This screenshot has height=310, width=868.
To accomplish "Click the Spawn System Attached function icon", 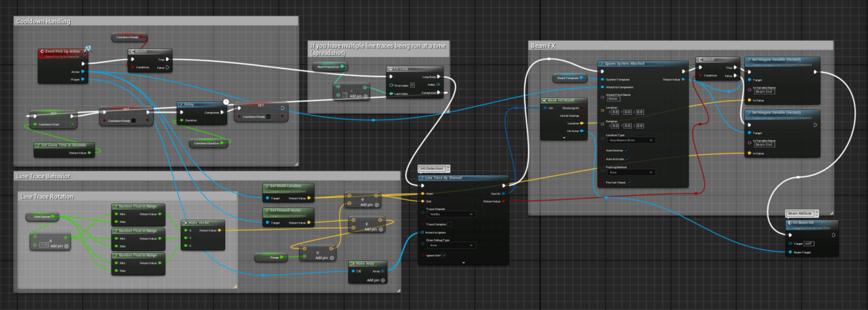I will (x=601, y=64).
